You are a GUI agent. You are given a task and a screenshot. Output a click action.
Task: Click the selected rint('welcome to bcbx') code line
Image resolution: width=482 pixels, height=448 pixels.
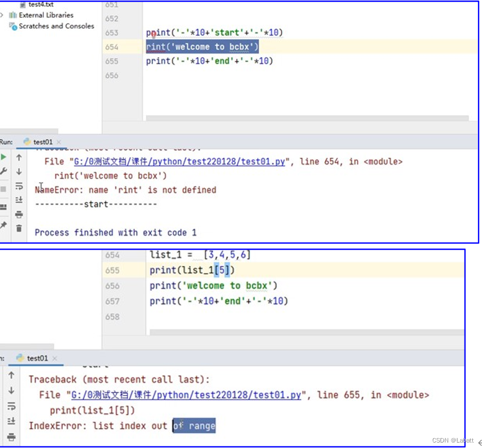click(x=203, y=47)
